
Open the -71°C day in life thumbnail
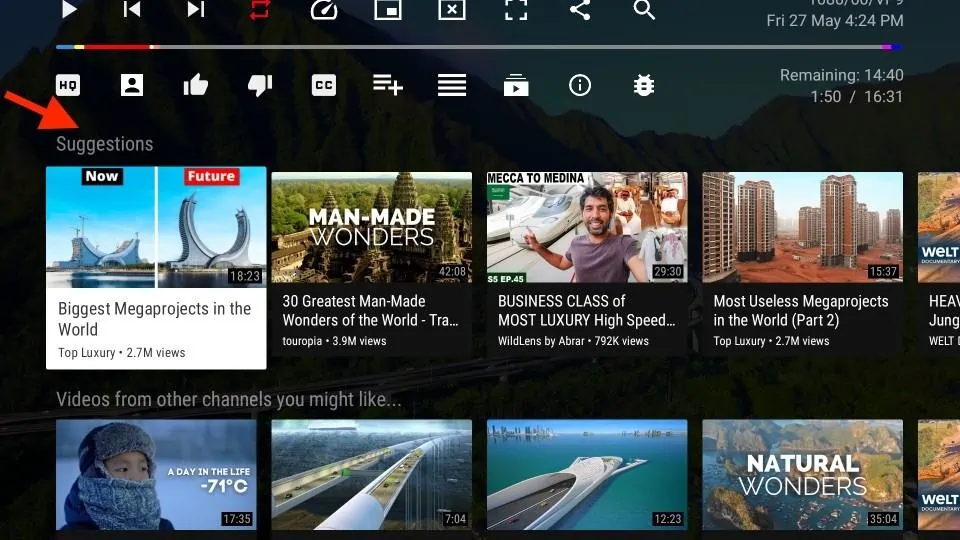tap(156, 474)
